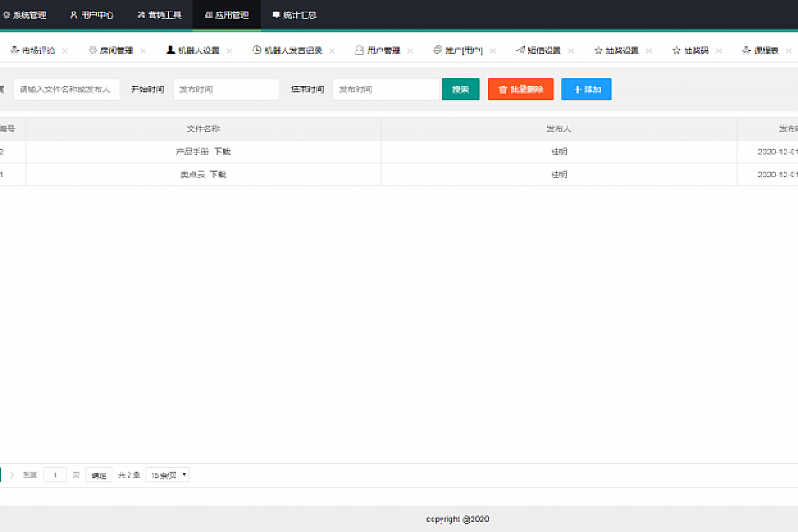798x532 pixels.
Task: Switch to the 用户管理 tab
Action: [x=384, y=51]
